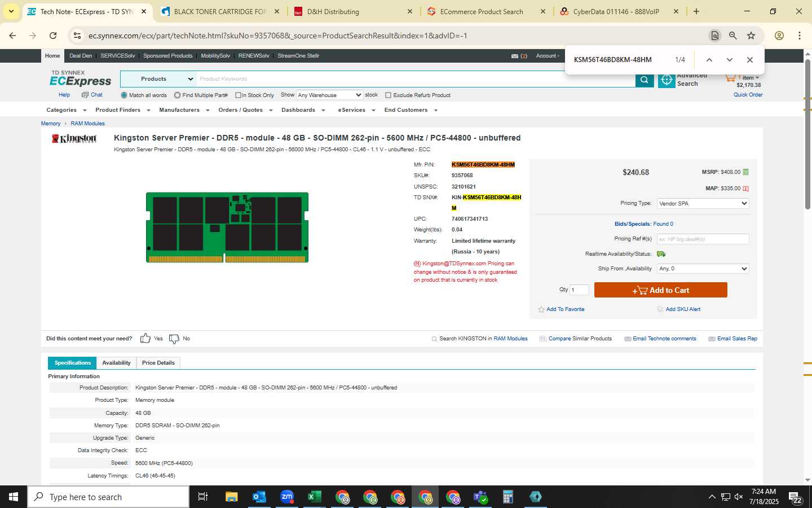812x508 pixels.
Task: Check realtime availability truck icon
Action: pos(661,254)
